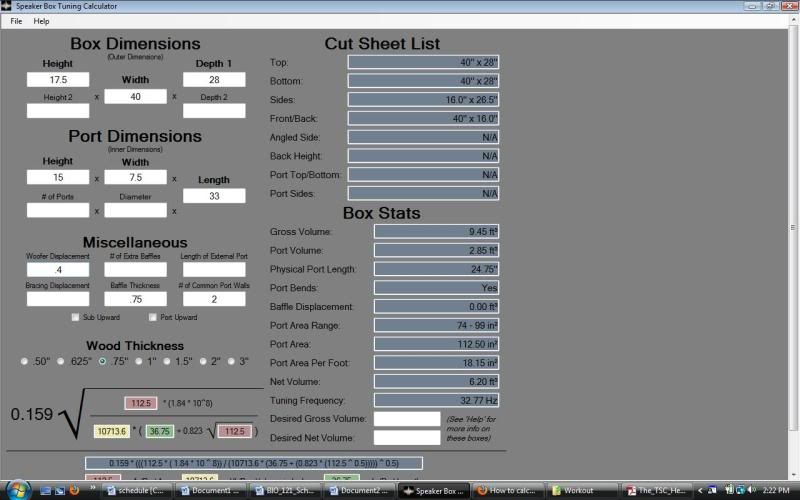Click Speaker Box taskbar button

435,490
